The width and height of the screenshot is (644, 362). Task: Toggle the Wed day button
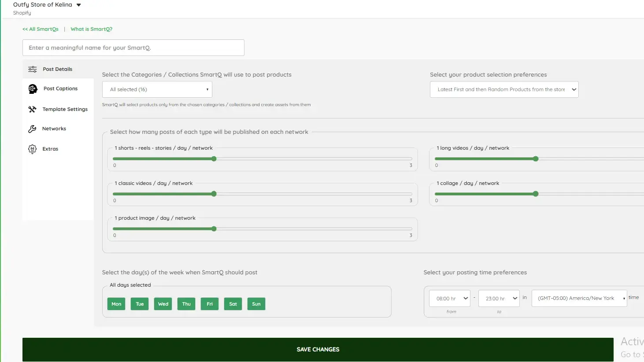[x=163, y=304]
